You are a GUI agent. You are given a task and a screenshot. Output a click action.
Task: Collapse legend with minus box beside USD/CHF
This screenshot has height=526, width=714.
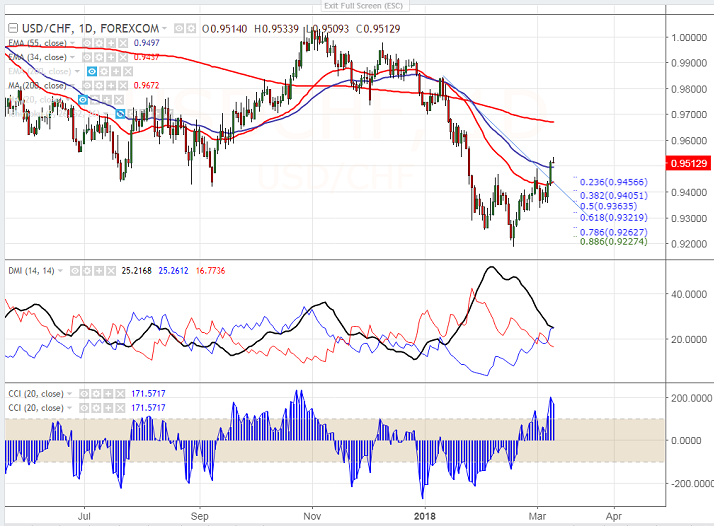point(13,29)
